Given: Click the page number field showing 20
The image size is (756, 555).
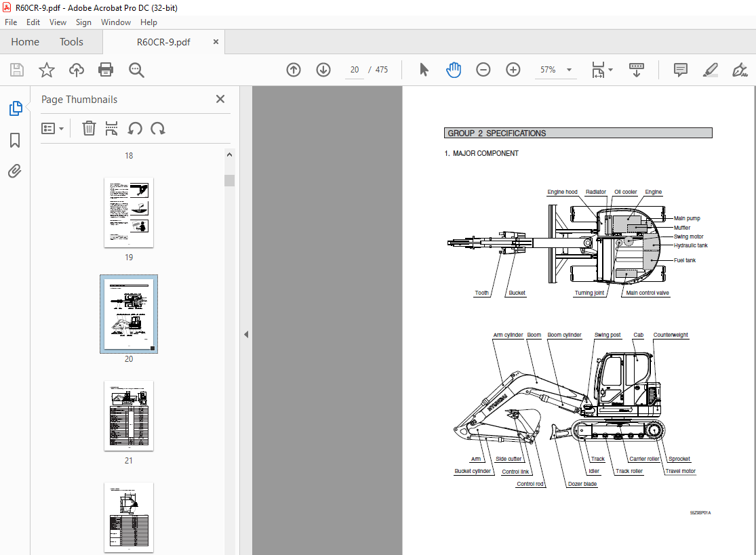Looking at the screenshot, I should (355, 70).
